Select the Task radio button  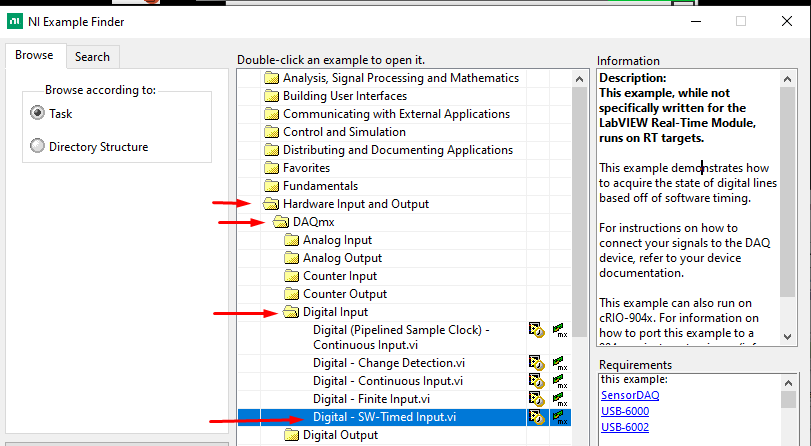point(38,114)
